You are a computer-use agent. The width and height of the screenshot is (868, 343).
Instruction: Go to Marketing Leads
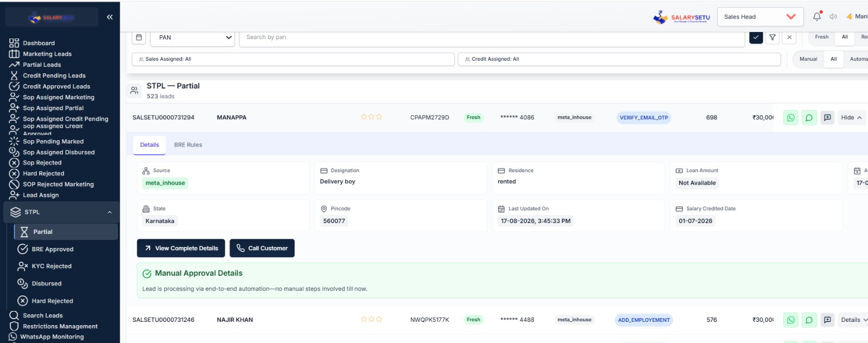(47, 54)
